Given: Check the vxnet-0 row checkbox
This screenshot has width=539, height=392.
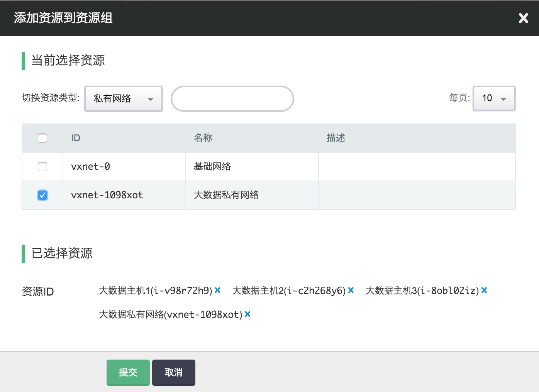Looking at the screenshot, I should tap(42, 167).
